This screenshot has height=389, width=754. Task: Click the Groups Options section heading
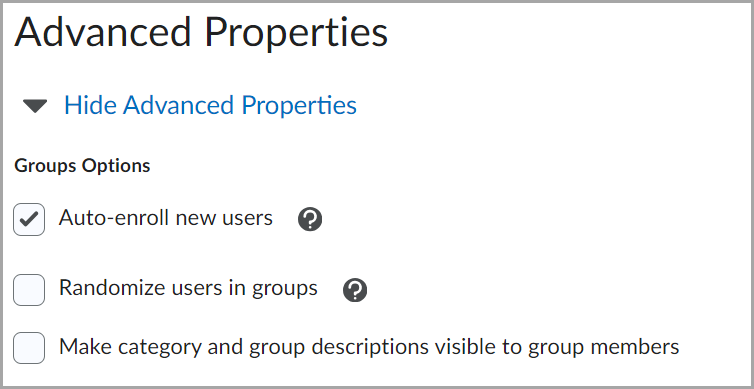pos(82,166)
